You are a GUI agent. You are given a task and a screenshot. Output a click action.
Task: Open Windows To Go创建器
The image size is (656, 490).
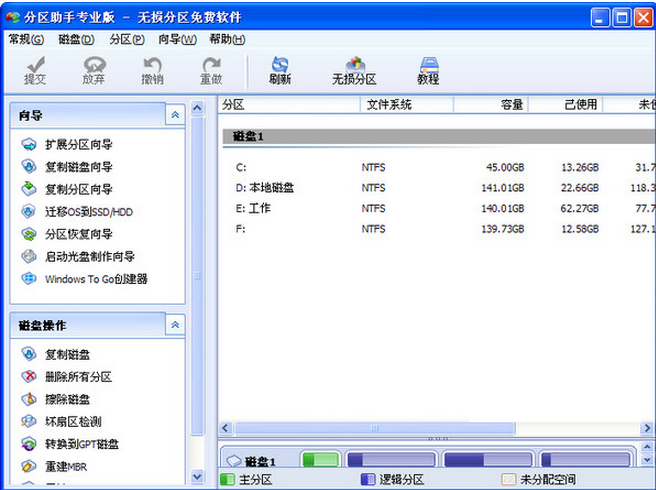(85, 279)
